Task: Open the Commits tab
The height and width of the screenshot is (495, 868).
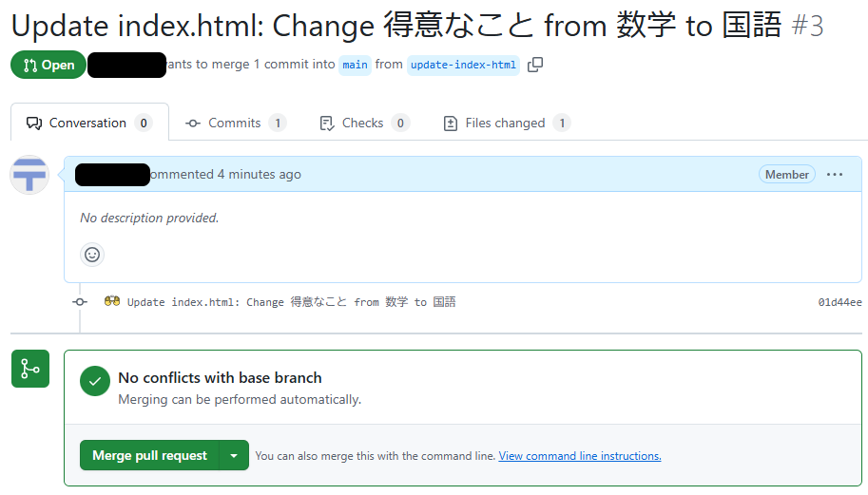Action: point(235,123)
